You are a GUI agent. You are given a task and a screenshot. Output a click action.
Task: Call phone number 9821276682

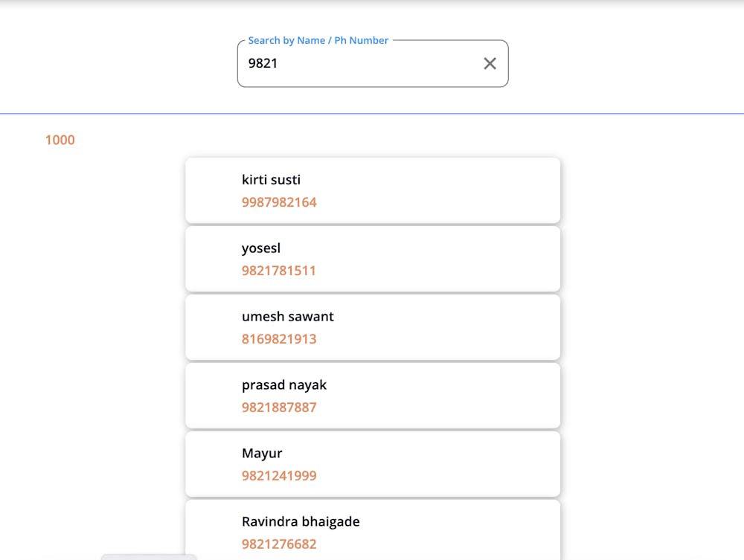[279, 544]
